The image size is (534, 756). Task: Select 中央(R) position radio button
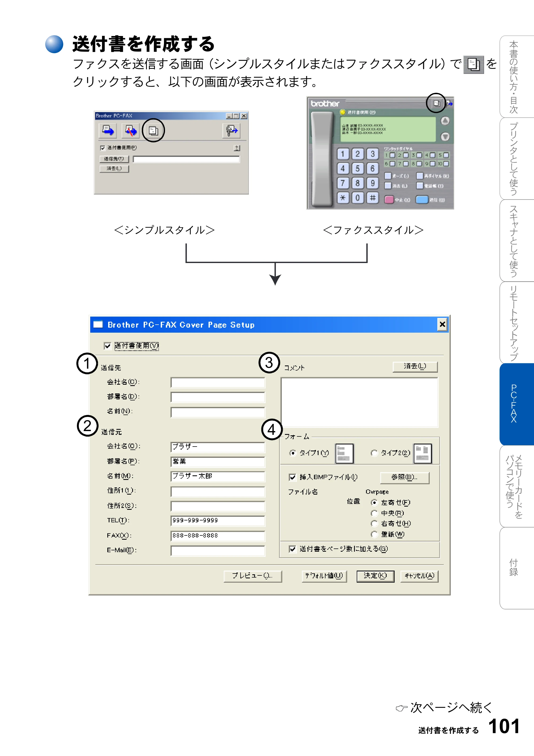[x=374, y=513]
